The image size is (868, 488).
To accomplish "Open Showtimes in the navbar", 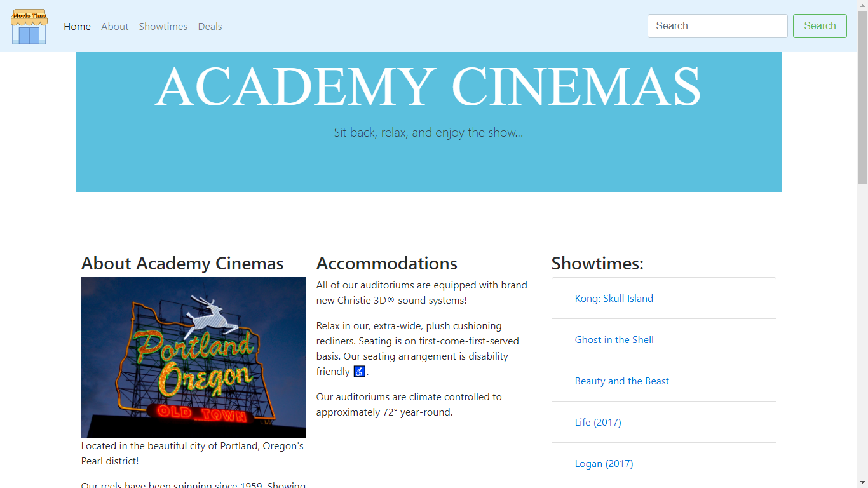I will pos(163,26).
